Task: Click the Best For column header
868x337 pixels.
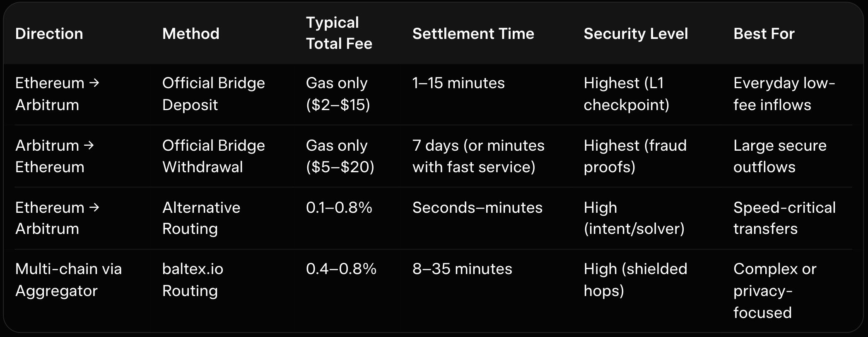Action: pos(764,34)
